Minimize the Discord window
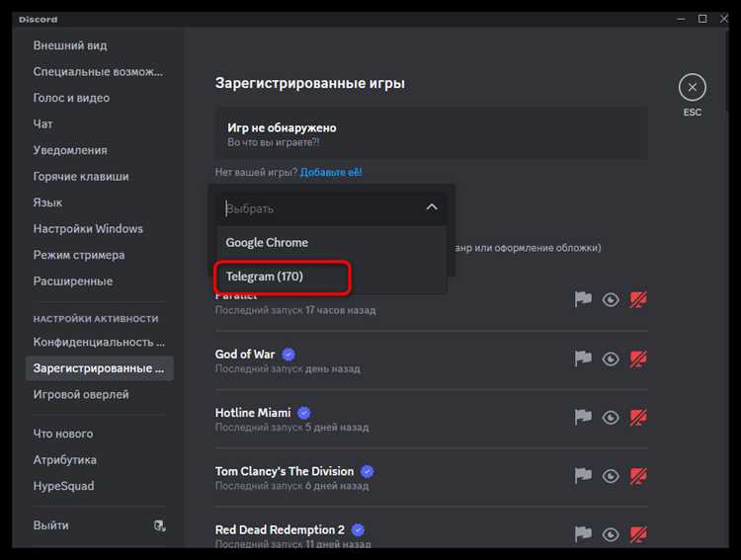Viewport: 741px width, 560px height. click(681, 19)
